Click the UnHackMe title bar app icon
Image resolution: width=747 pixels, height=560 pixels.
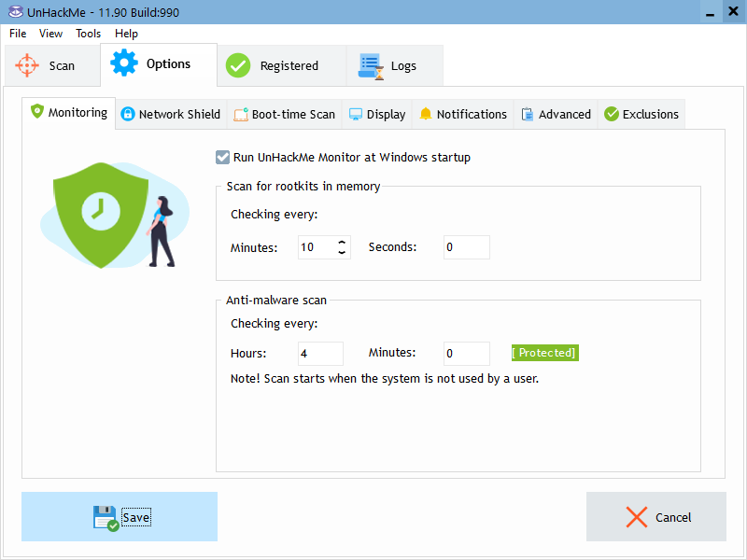click(15, 11)
